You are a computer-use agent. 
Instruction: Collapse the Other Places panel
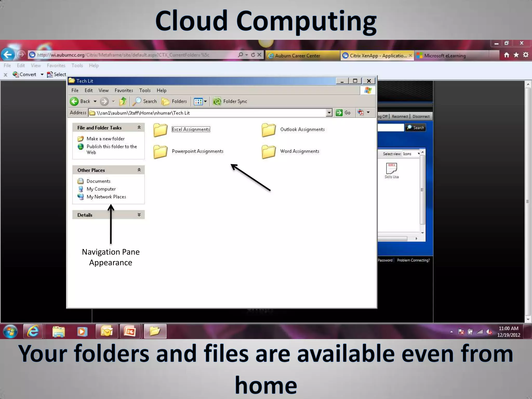[139, 170]
